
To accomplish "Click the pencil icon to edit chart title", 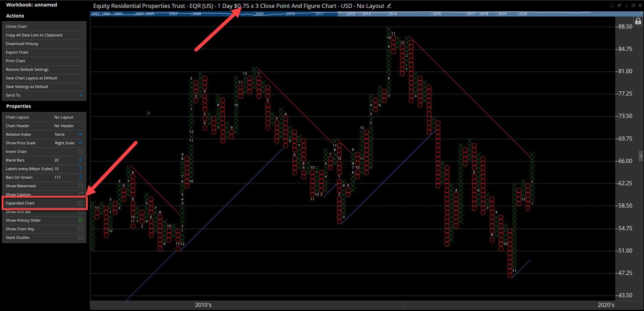I will coord(389,6).
